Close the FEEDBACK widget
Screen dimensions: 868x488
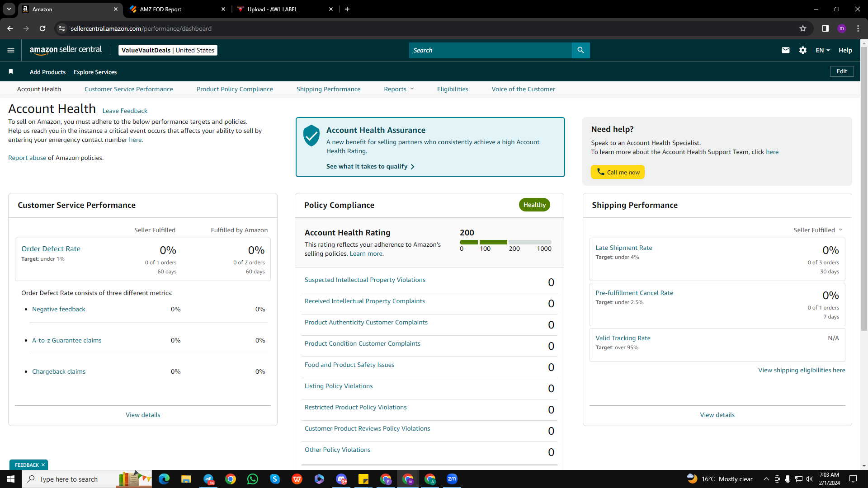click(x=43, y=465)
